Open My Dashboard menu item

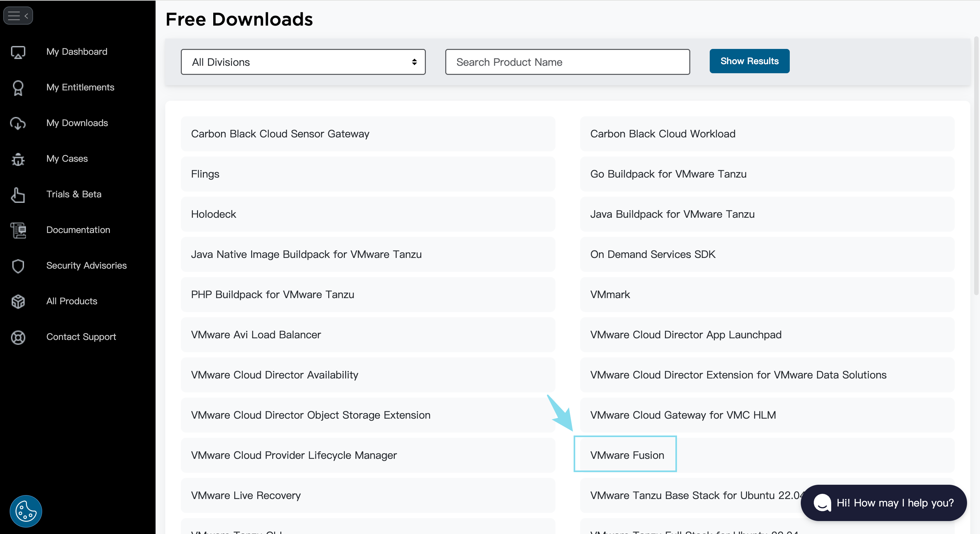pyautogui.click(x=77, y=52)
